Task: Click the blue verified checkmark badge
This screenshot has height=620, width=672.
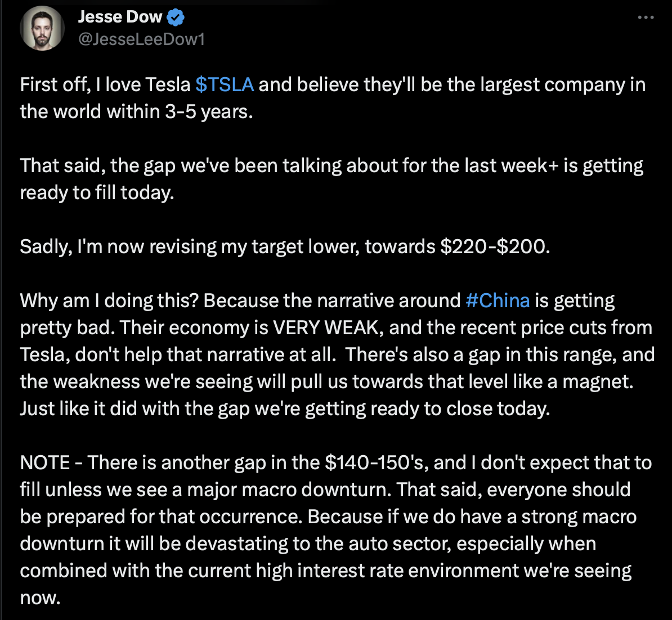Action: tap(176, 17)
